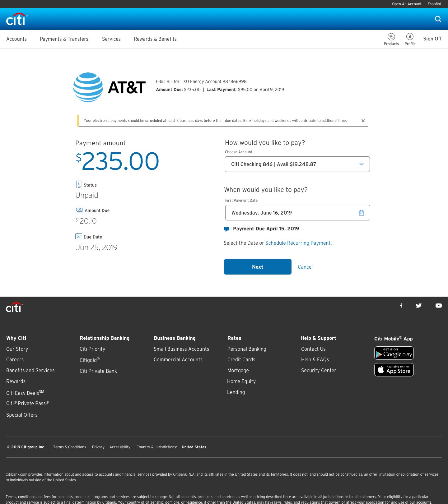Click Open An Account link
The width and height of the screenshot is (448, 504).
click(x=407, y=4)
